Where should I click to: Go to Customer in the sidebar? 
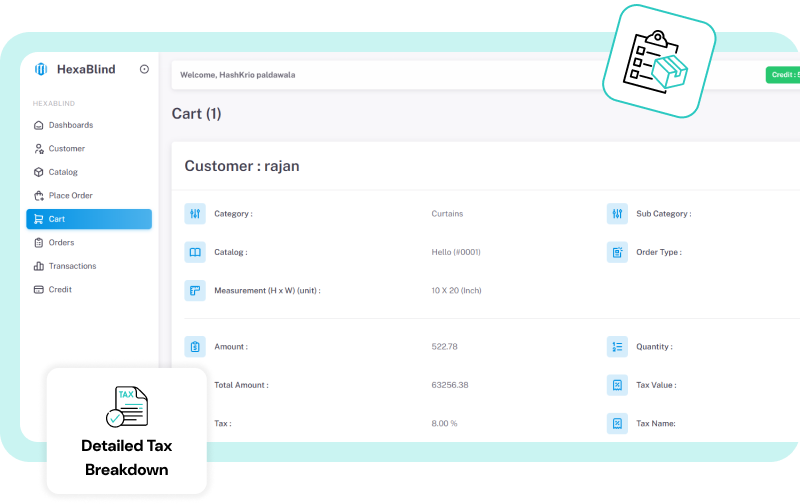point(66,149)
